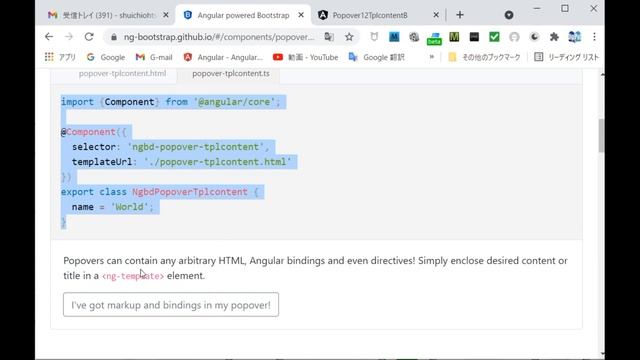This screenshot has width=640, height=360.
Task: Open the Angular bookmark
Action: (223, 57)
